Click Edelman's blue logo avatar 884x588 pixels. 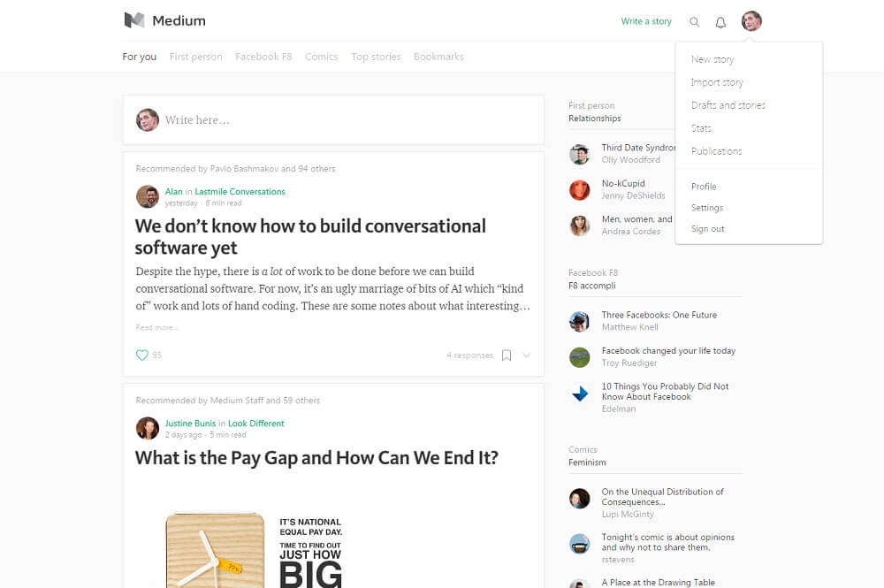(580, 393)
